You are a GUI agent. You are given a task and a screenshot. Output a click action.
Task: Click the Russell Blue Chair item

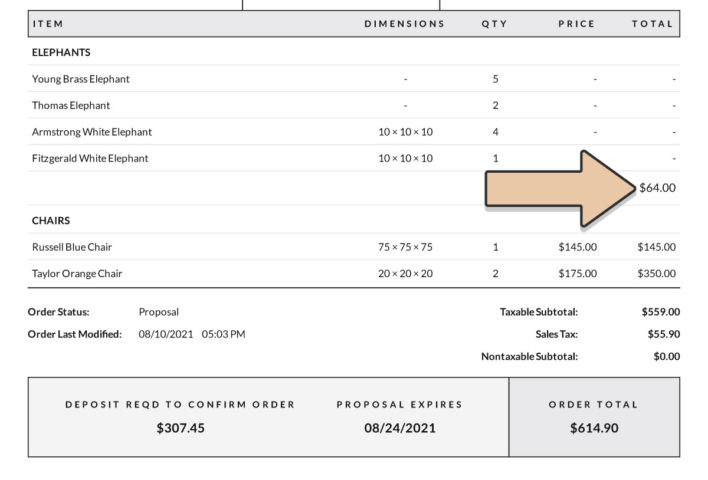click(x=72, y=247)
